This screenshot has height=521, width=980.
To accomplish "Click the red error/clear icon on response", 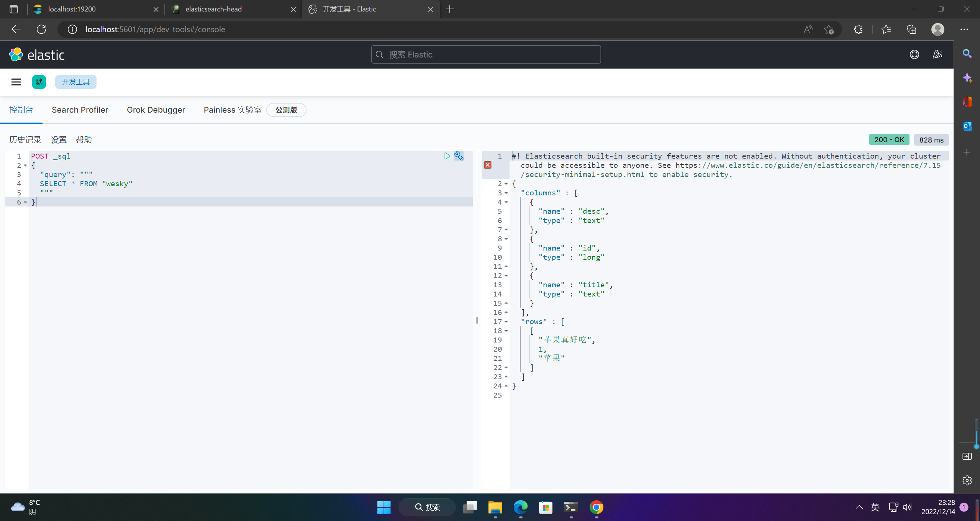I will [x=487, y=165].
